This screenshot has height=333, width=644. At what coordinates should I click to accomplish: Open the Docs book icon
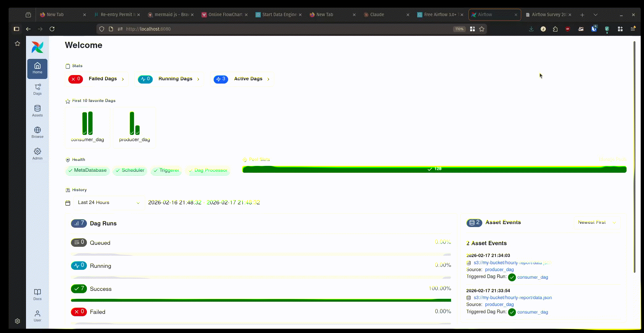tap(37, 295)
